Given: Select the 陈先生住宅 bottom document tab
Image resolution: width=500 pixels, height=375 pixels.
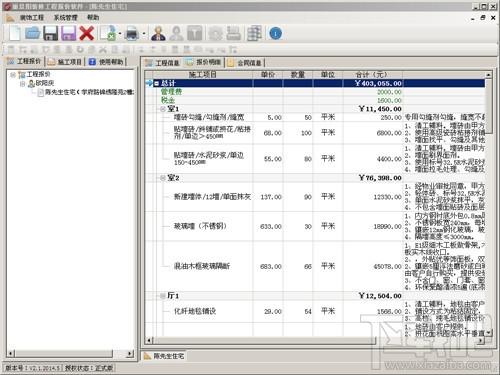Looking at the screenshot, I should tap(164, 356).
